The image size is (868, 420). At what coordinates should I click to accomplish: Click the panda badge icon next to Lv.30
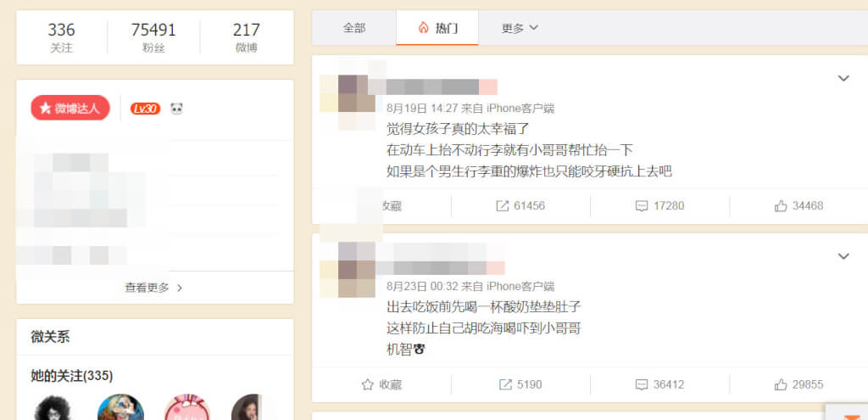[176, 109]
